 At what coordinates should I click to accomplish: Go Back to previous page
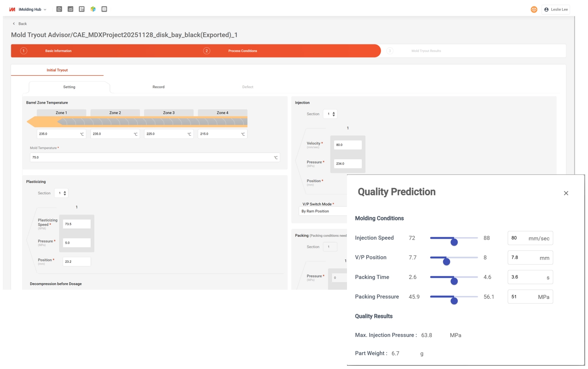coord(19,24)
